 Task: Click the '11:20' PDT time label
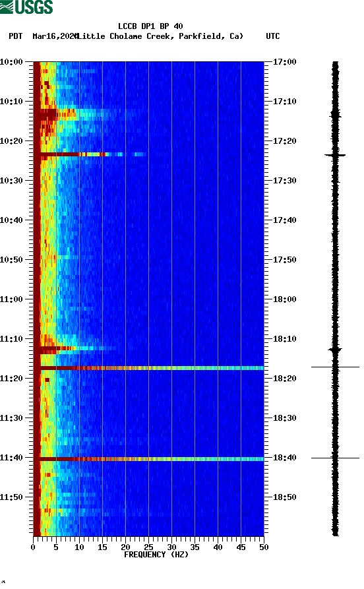coord(12,379)
